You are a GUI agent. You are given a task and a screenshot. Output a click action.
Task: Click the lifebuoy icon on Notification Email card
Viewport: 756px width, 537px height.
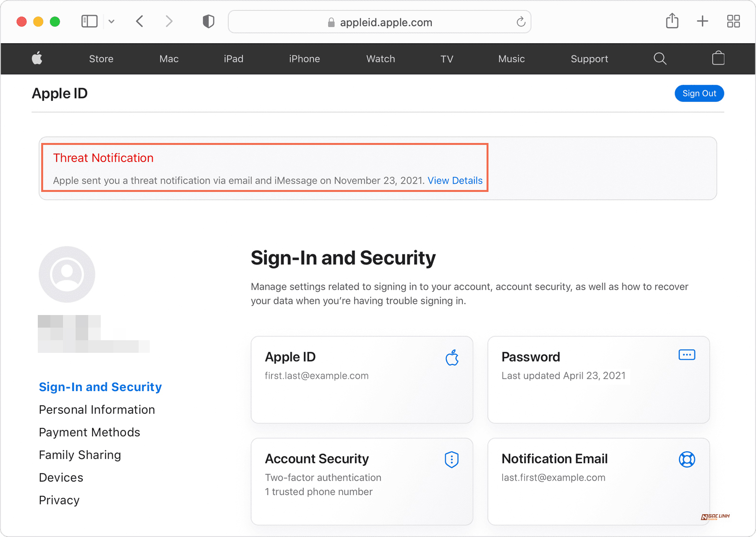tap(687, 459)
